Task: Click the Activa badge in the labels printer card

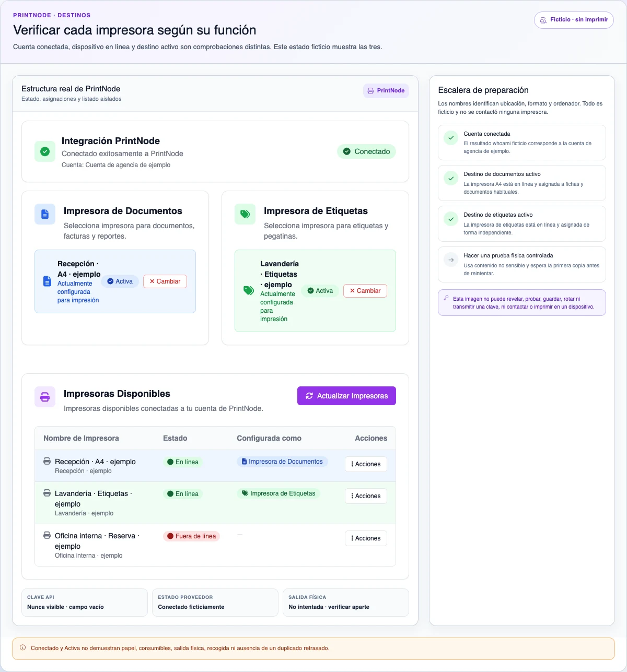Action: click(x=320, y=291)
